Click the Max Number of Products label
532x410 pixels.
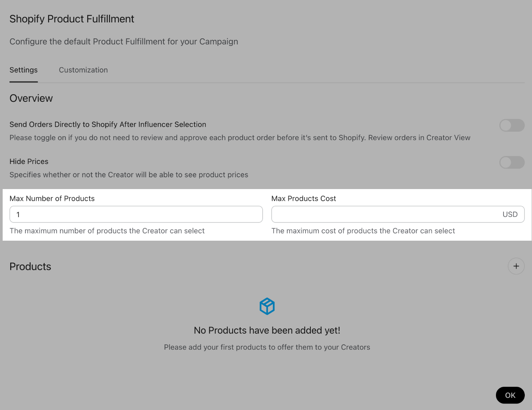coord(52,199)
